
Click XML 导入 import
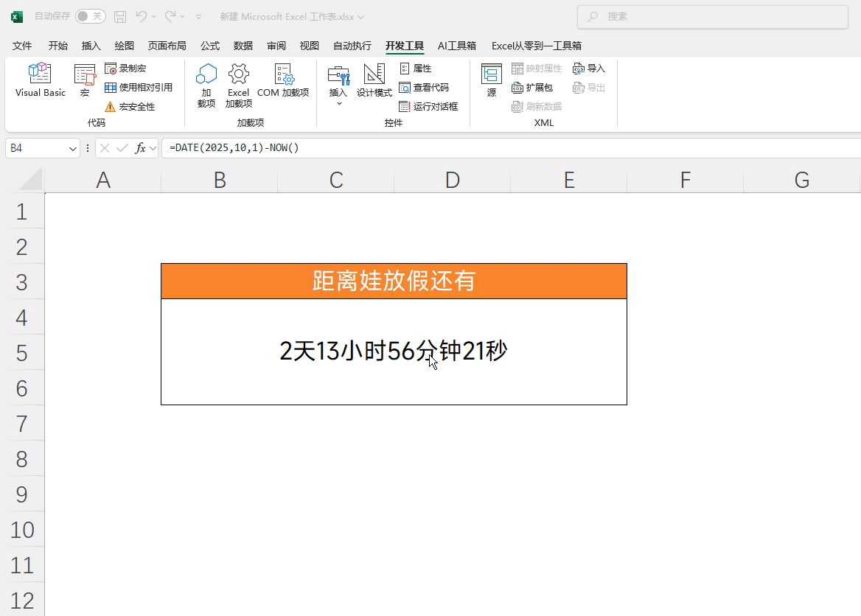[589, 69]
